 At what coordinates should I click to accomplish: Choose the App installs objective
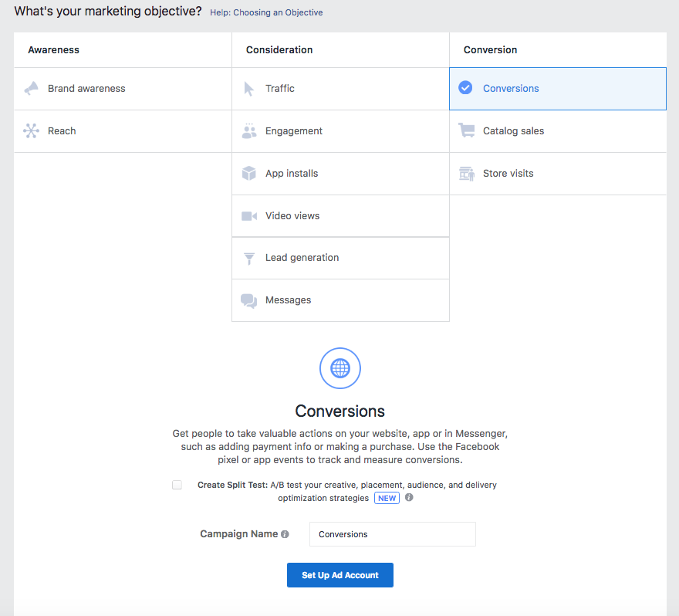pos(340,174)
